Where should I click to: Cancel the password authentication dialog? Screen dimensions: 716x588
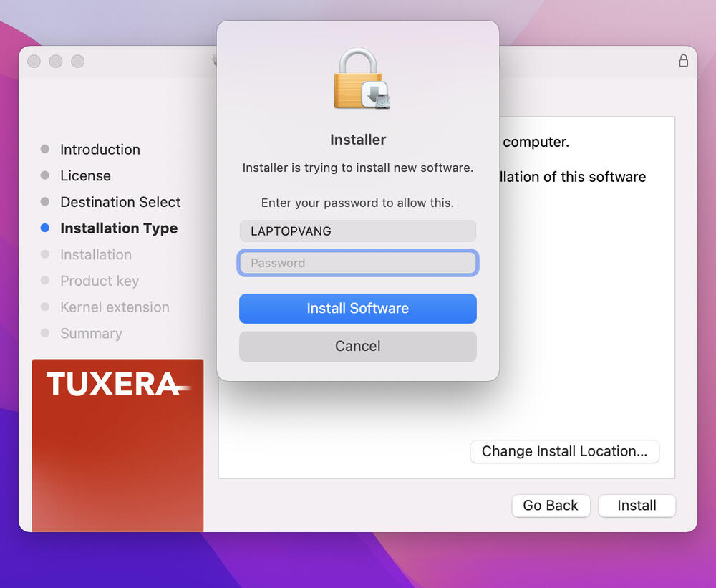click(x=357, y=346)
